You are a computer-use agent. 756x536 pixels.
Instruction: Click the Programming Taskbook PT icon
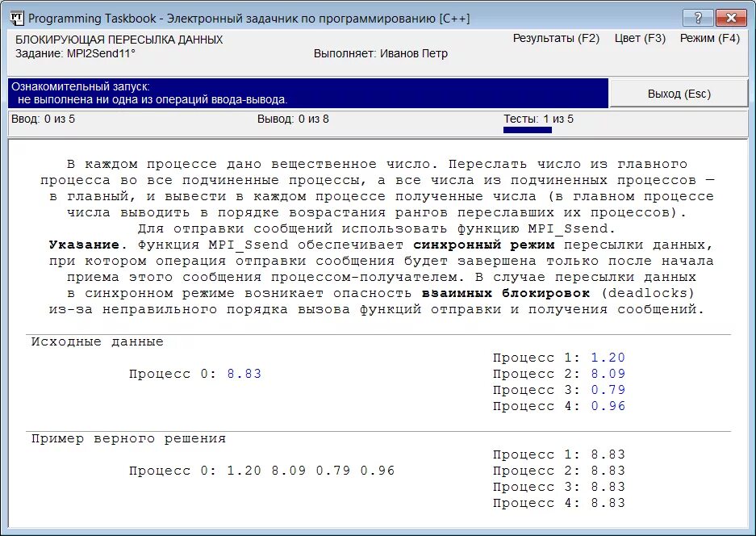[17, 17]
